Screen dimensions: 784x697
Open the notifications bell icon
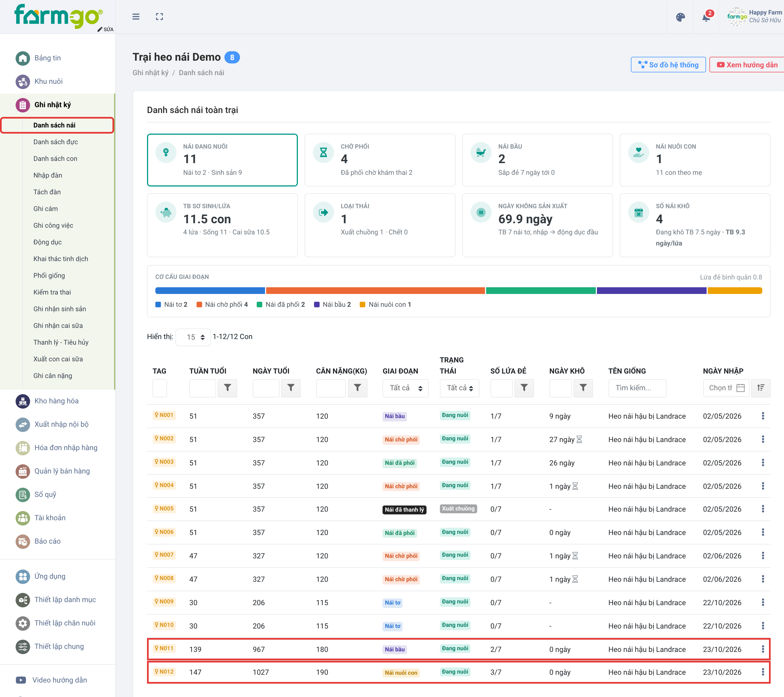click(707, 17)
